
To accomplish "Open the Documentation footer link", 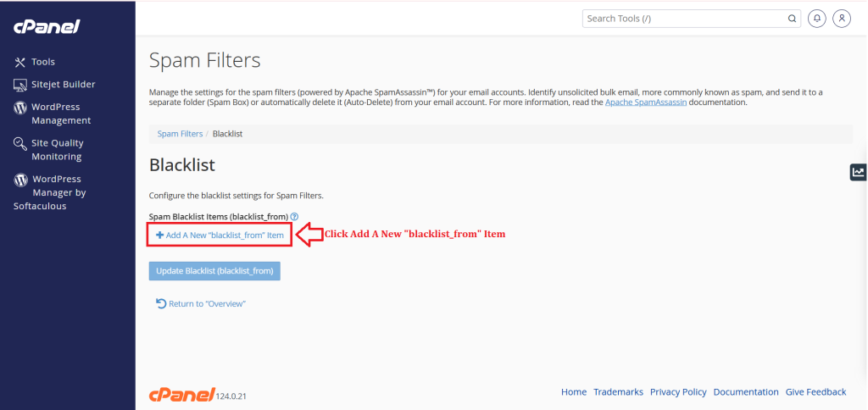I will (x=746, y=391).
